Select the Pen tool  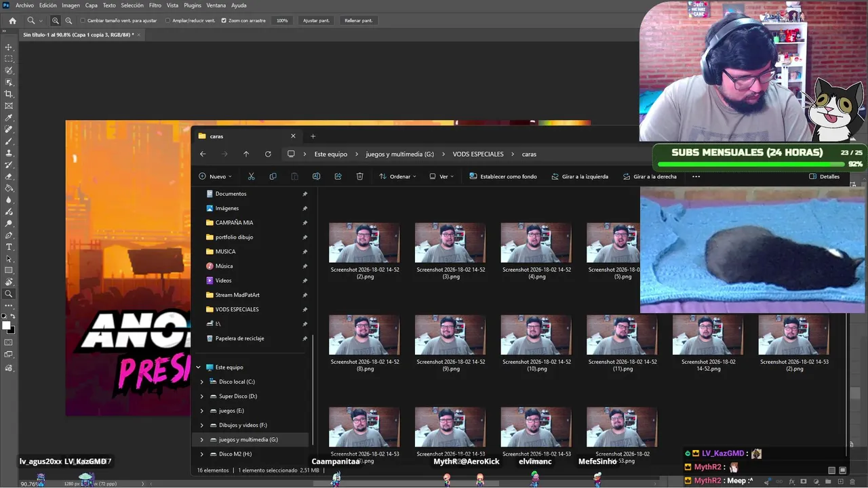9,235
